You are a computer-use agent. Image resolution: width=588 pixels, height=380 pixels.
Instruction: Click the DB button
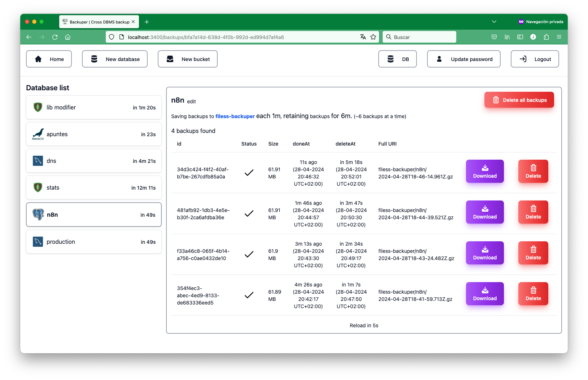(x=397, y=59)
